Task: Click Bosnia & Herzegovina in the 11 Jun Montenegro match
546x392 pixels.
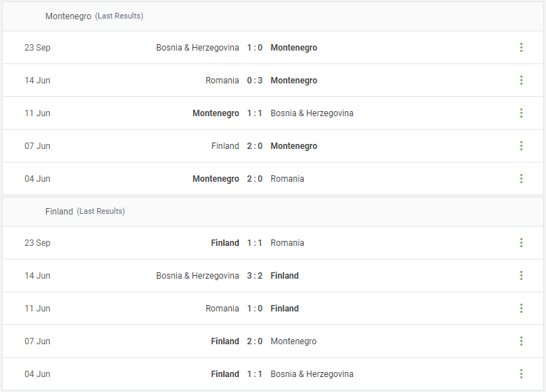Action: coord(312,113)
